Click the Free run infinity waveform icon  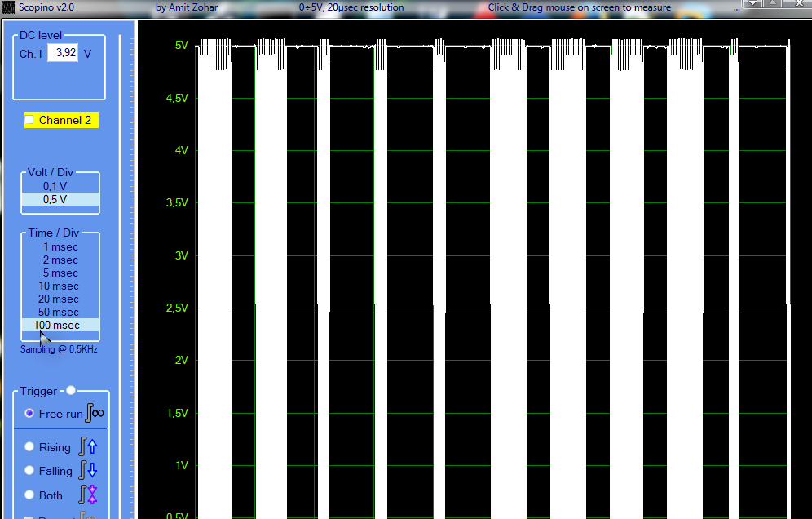(x=95, y=414)
